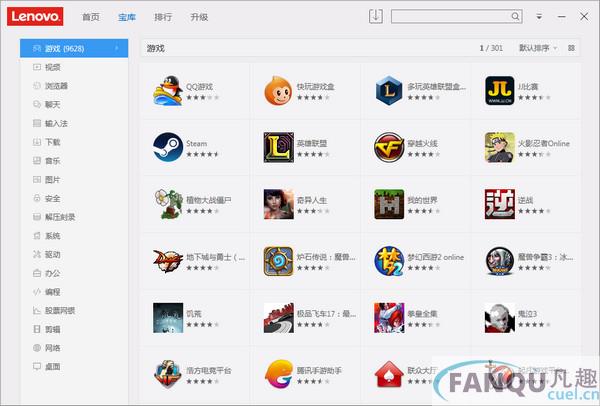Open the 地下城与勇士 DNF icon
600x406 pixels.
168,261
